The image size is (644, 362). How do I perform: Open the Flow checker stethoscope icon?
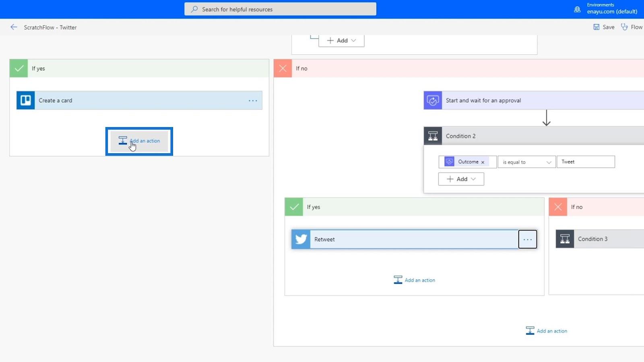pyautogui.click(x=624, y=27)
